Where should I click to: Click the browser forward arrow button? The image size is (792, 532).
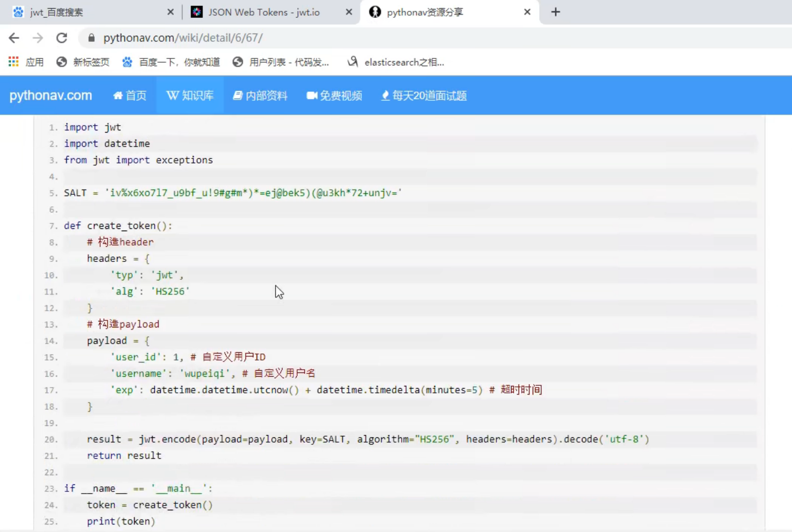click(37, 38)
